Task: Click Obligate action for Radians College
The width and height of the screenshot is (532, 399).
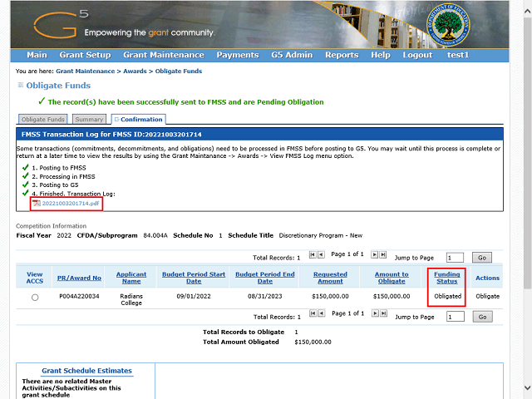Action: coord(487,296)
